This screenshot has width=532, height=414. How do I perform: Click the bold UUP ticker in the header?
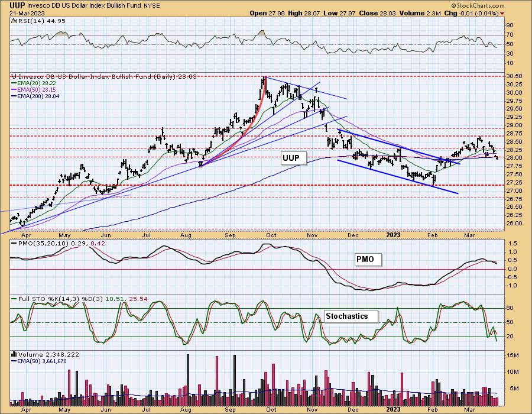coord(17,5)
